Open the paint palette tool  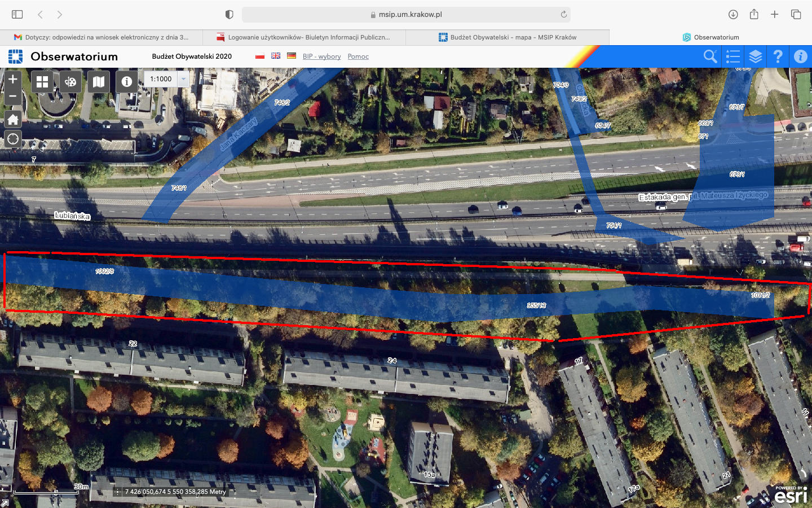[x=70, y=82]
